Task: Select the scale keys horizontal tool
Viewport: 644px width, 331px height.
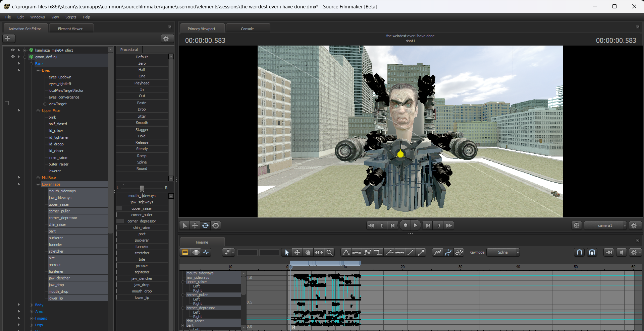Action: click(x=319, y=252)
